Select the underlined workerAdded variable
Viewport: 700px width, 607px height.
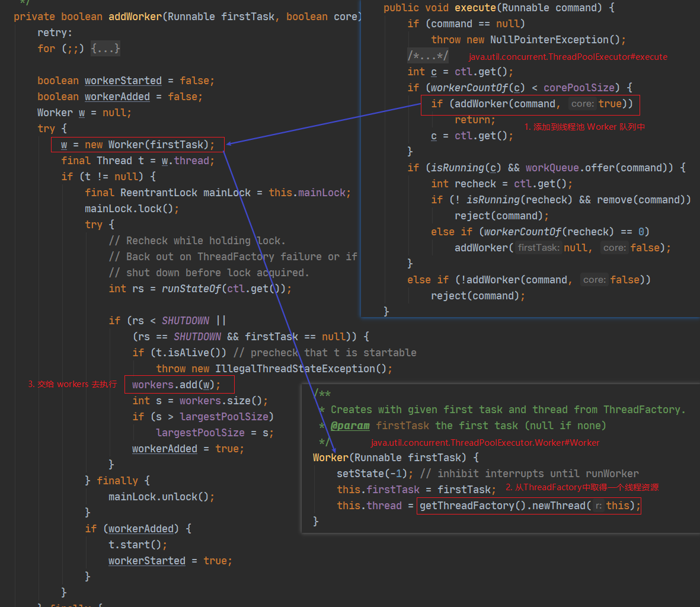pyautogui.click(x=117, y=96)
